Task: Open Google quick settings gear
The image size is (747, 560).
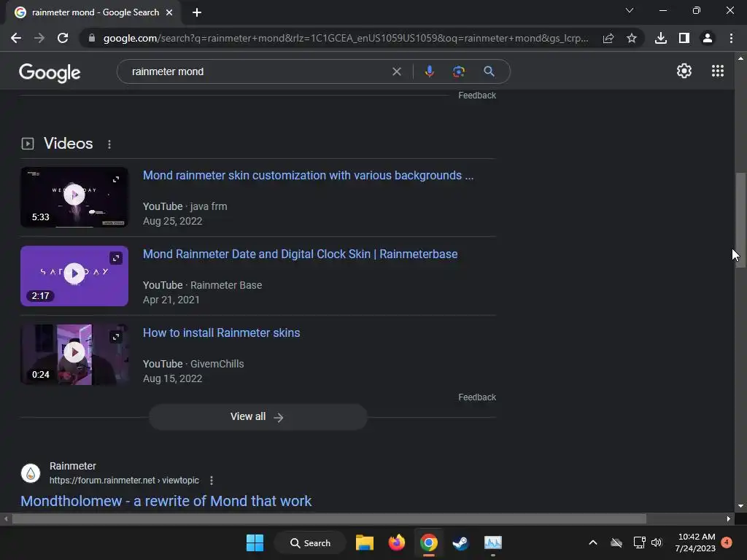Action: 684,71
